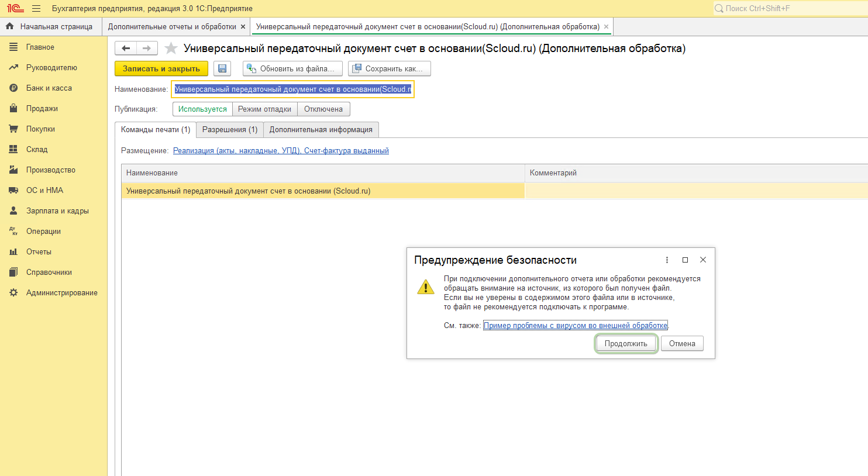Click the search magnifier icon
The image size is (868, 476).
pyautogui.click(x=719, y=9)
